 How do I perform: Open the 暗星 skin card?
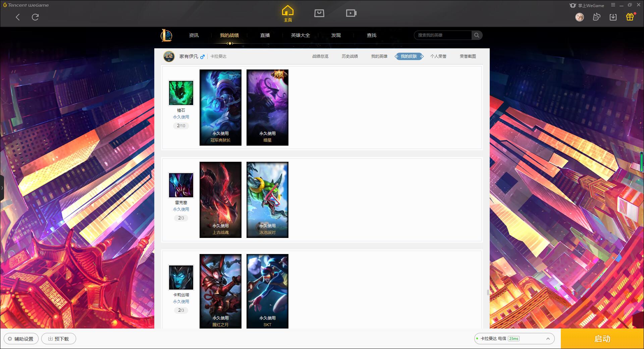point(267,107)
